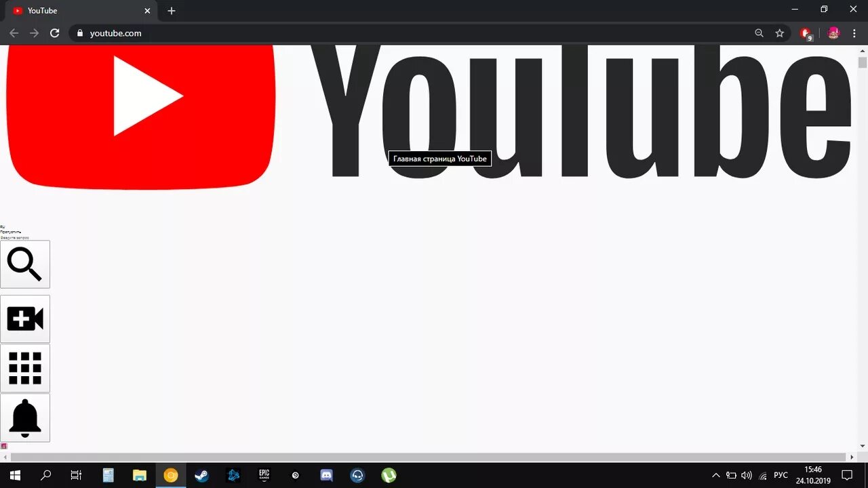868x488 pixels.
Task: Open the clock showing 15:46
Action: [x=813, y=475]
